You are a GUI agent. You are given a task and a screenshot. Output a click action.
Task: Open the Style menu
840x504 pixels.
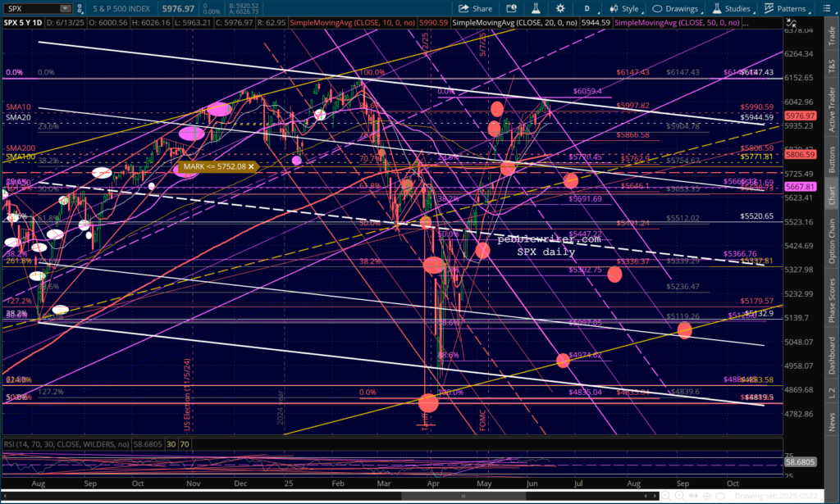click(x=623, y=8)
